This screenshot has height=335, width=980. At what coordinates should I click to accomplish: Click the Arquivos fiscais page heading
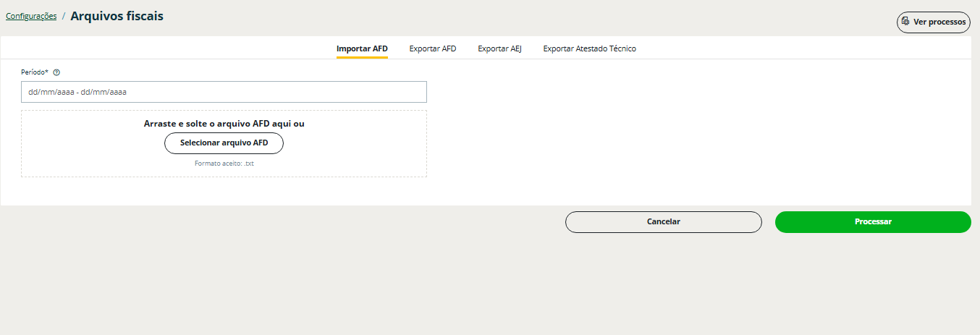117,16
